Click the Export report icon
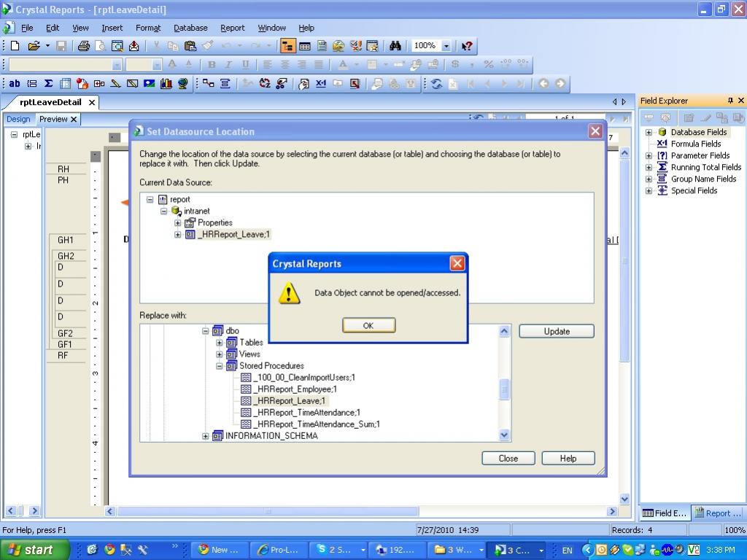 (134, 46)
